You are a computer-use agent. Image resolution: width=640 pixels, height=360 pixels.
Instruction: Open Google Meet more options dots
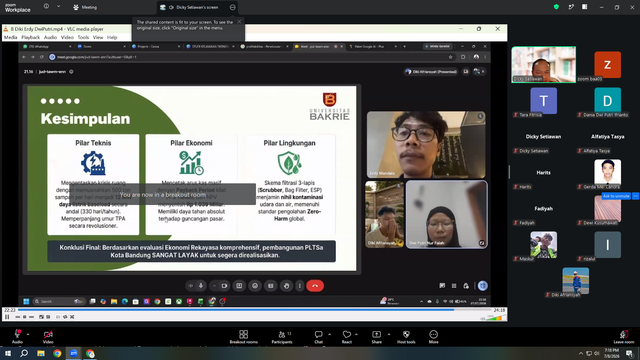click(300, 286)
